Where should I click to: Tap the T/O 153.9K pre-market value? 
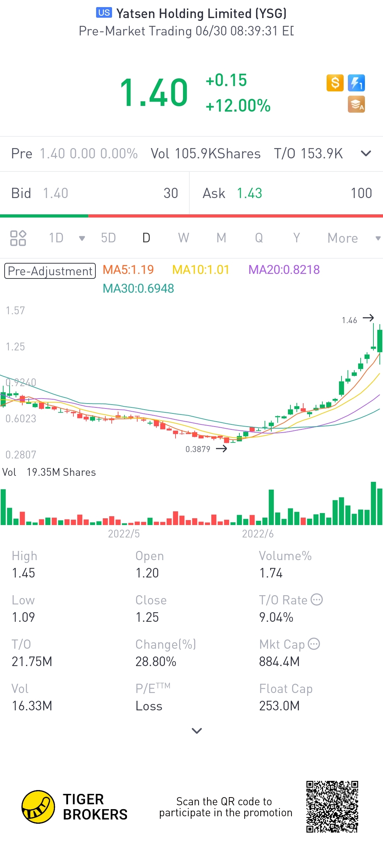pos(309,154)
